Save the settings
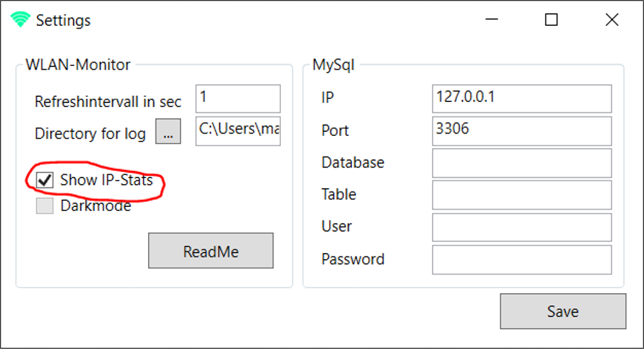The height and width of the screenshot is (349, 644). (563, 311)
